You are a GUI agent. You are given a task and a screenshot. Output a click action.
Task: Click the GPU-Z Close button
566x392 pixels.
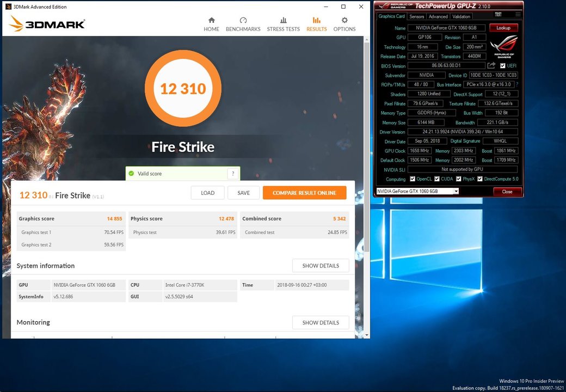[507, 192]
